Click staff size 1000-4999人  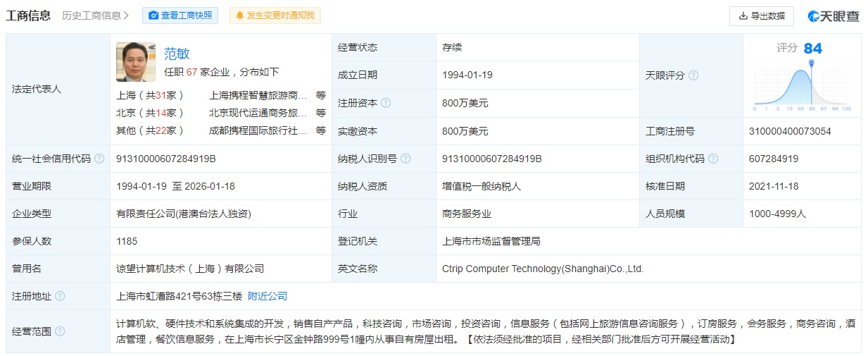[777, 214]
